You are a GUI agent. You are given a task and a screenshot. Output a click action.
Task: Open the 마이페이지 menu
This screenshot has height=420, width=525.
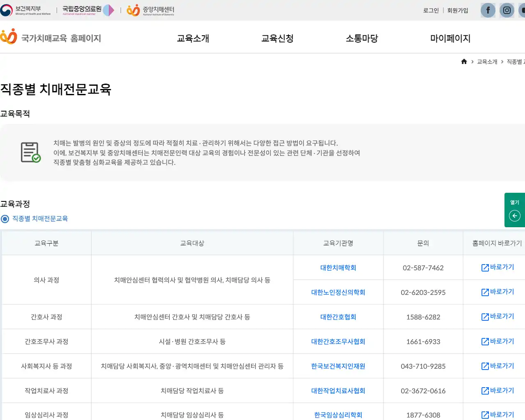[x=450, y=38]
